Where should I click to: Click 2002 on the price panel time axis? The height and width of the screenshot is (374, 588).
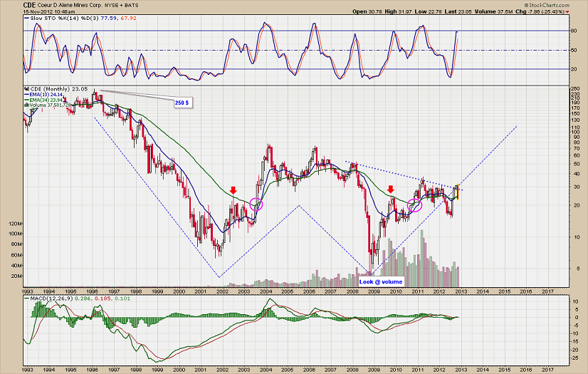click(x=222, y=291)
